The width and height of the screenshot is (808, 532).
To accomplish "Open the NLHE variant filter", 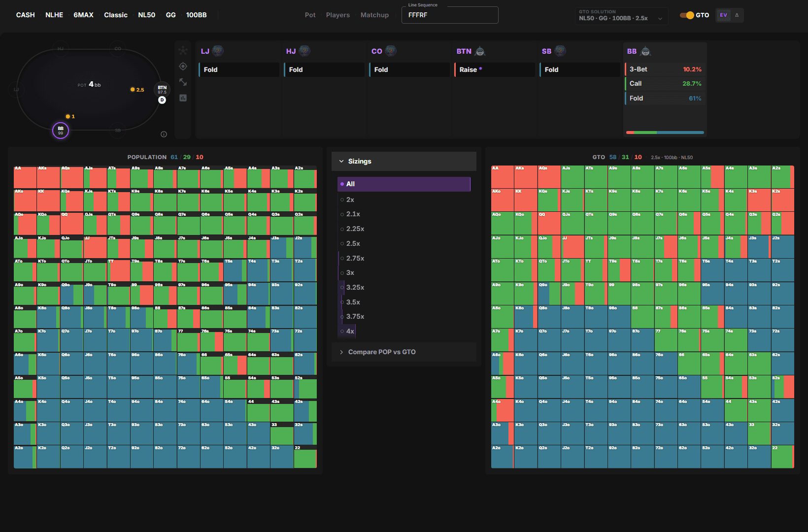I will click(54, 15).
